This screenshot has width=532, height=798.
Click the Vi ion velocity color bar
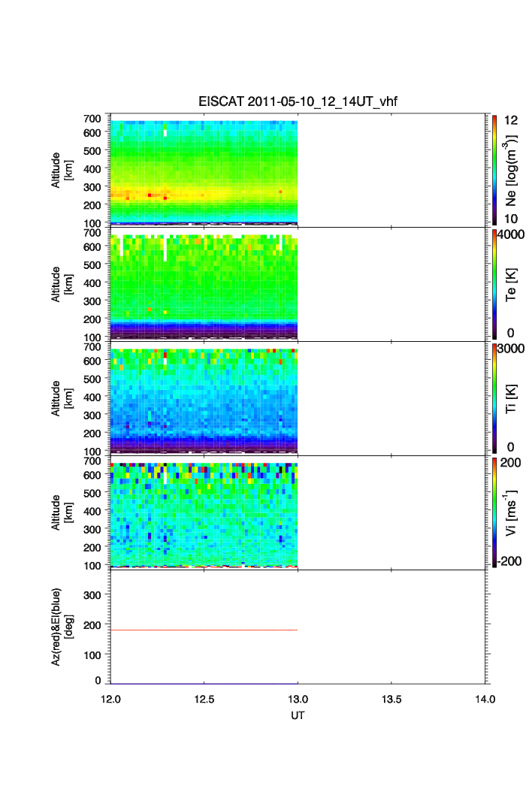coord(494,512)
